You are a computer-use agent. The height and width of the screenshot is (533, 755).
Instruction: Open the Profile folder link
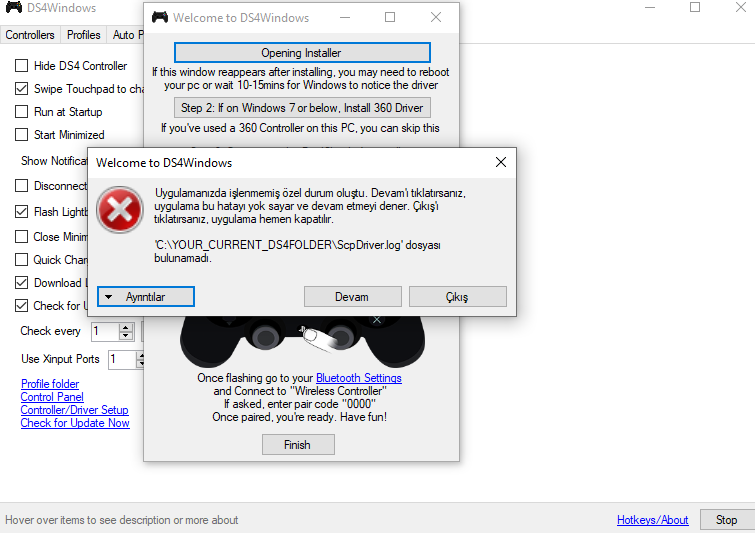[50, 384]
